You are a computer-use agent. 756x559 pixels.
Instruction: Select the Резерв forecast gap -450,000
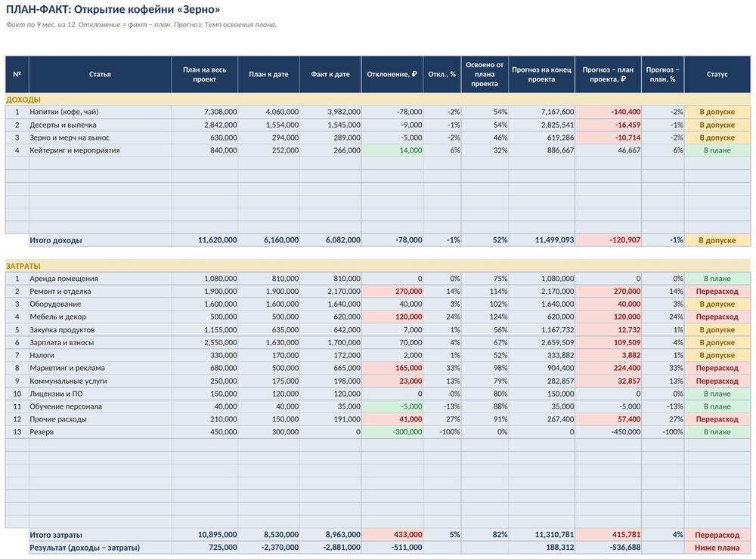point(608,432)
